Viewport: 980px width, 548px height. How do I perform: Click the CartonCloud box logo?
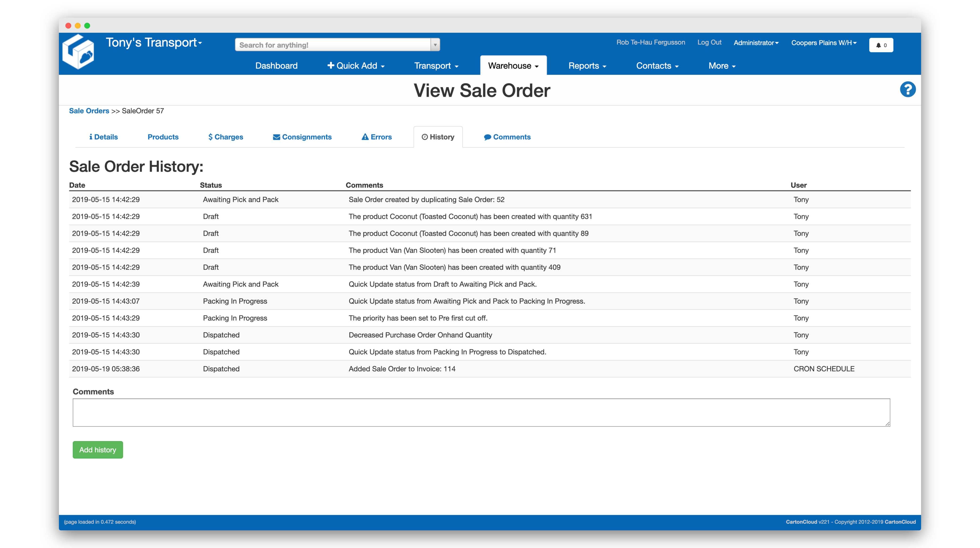click(78, 52)
